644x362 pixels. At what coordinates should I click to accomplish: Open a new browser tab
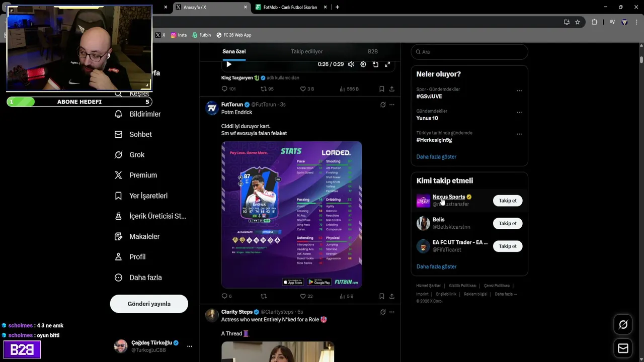click(x=337, y=7)
